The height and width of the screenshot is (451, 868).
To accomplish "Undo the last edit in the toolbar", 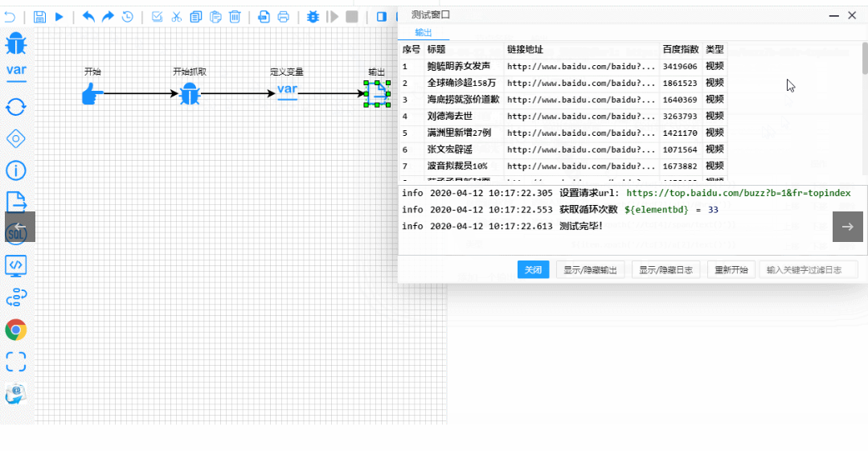I will 88,17.
